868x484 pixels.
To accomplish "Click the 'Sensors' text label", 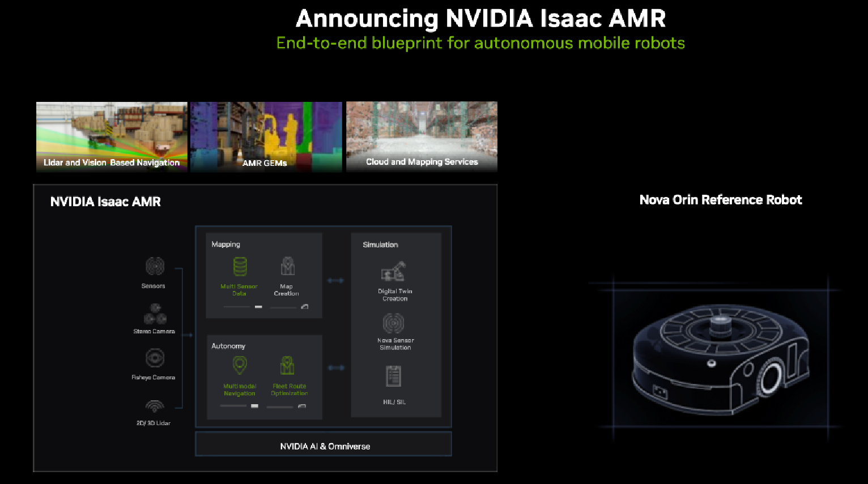I will coord(154,286).
